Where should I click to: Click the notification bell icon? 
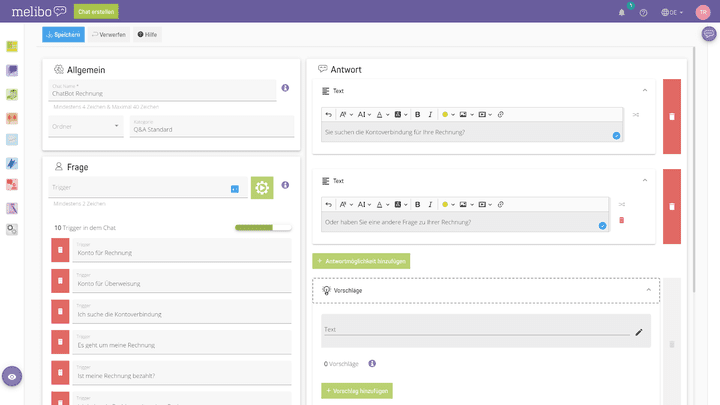(622, 13)
